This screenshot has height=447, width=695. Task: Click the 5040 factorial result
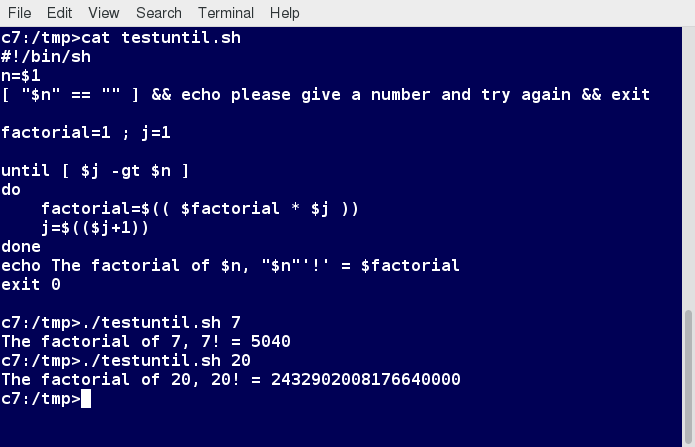tap(271, 341)
